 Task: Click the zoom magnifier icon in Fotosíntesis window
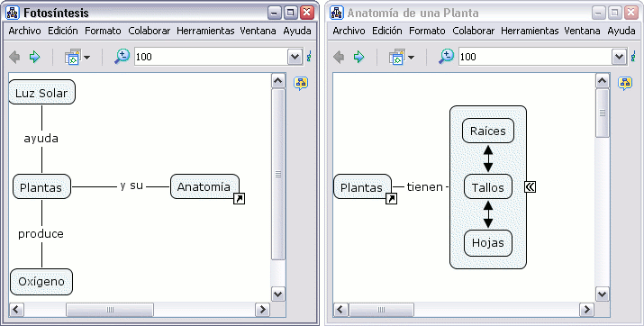coord(122,57)
